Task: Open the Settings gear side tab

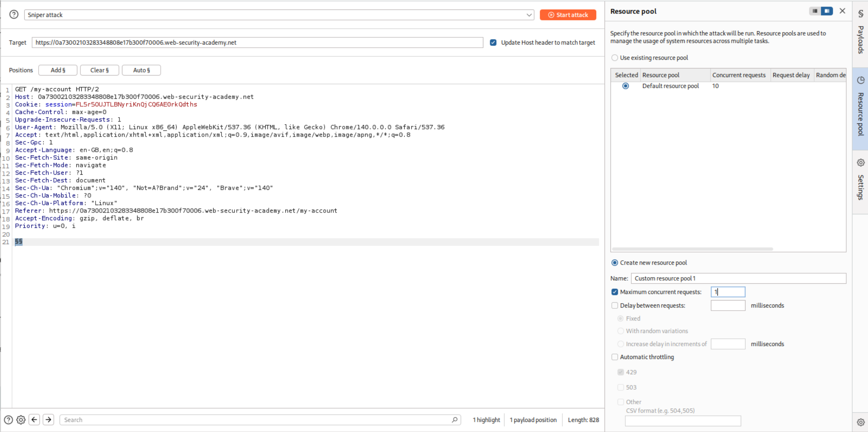Action: click(x=860, y=180)
